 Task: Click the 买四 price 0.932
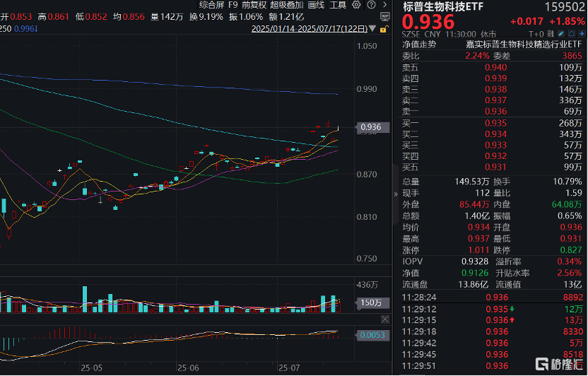(x=495, y=156)
